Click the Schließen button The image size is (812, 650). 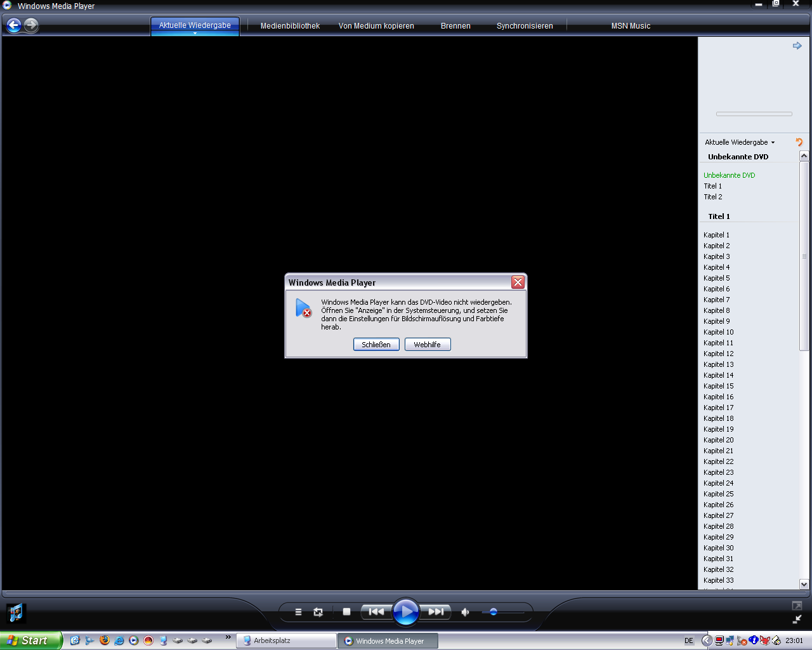point(376,345)
